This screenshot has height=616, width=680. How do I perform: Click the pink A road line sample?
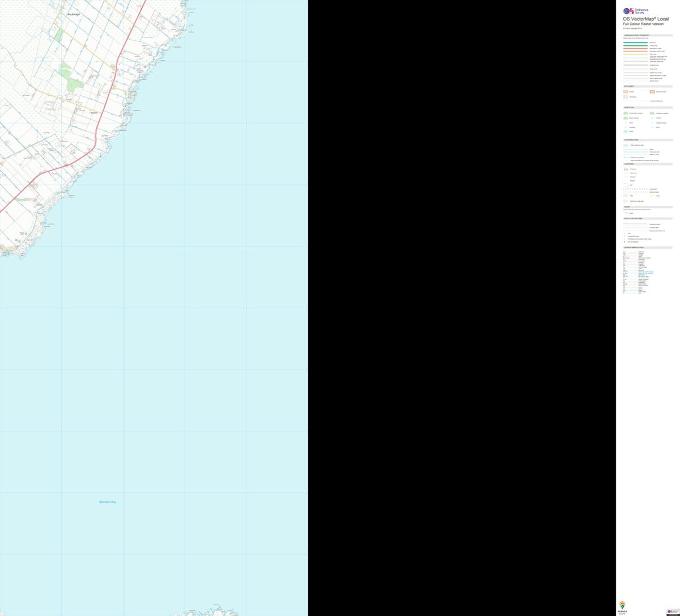635,48
